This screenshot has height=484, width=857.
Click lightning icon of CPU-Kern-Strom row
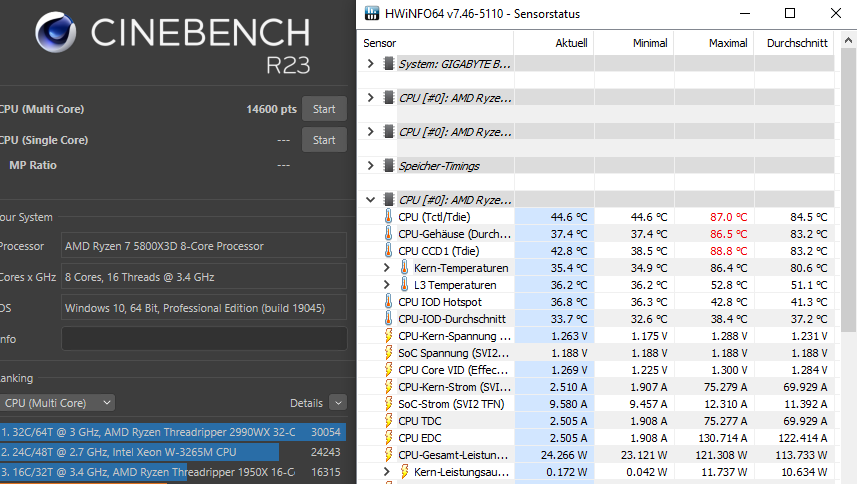(x=389, y=387)
